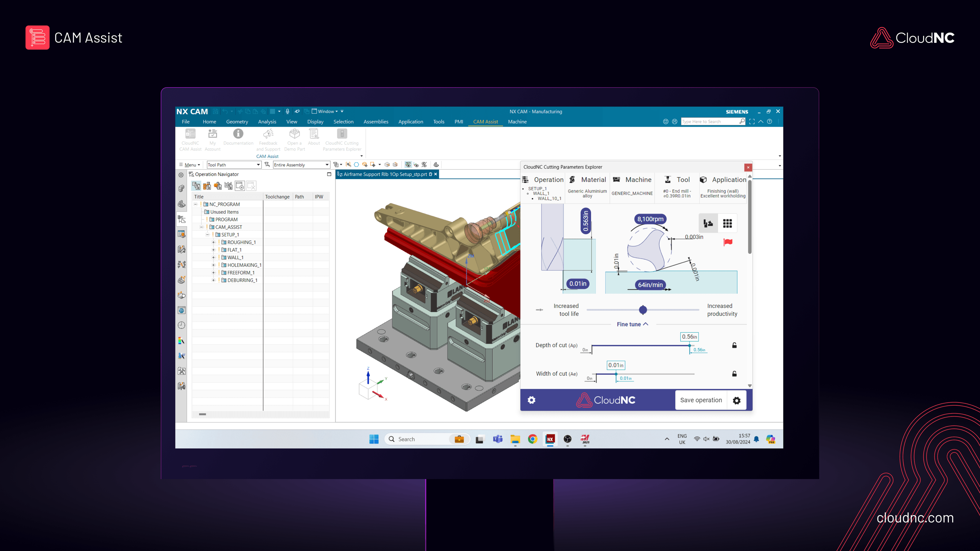
Task: Expand the ROUGHING_1 operation node
Action: click(x=213, y=242)
